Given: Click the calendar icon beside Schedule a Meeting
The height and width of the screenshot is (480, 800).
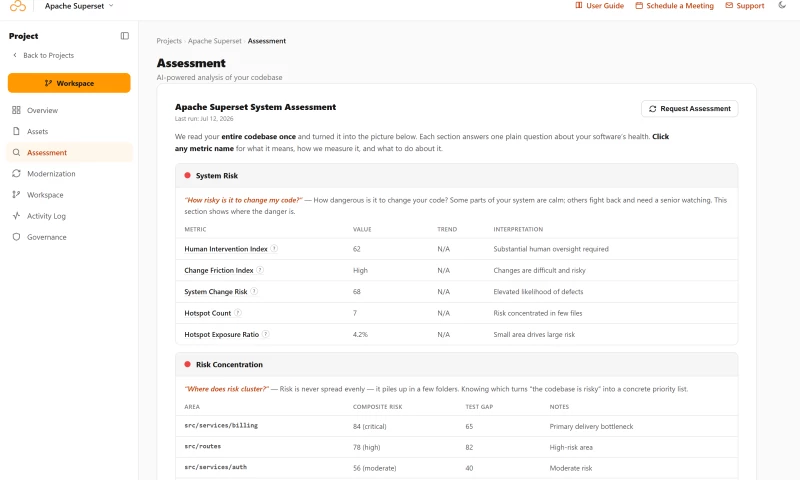Looking at the screenshot, I should 639,6.
